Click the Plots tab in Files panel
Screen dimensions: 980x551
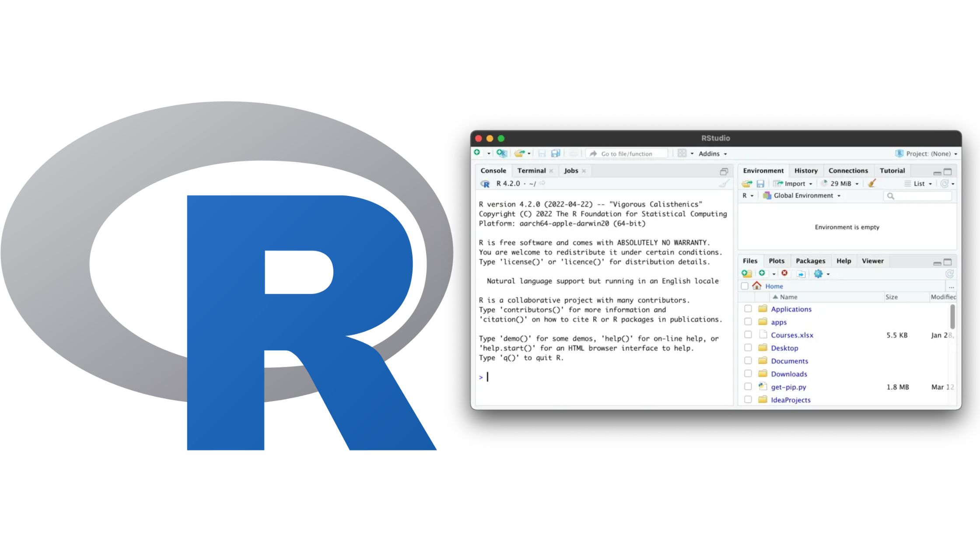(x=776, y=260)
